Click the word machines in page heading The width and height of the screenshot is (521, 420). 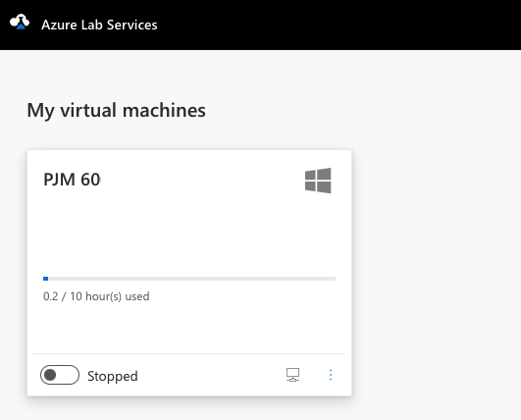click(164, 110)
